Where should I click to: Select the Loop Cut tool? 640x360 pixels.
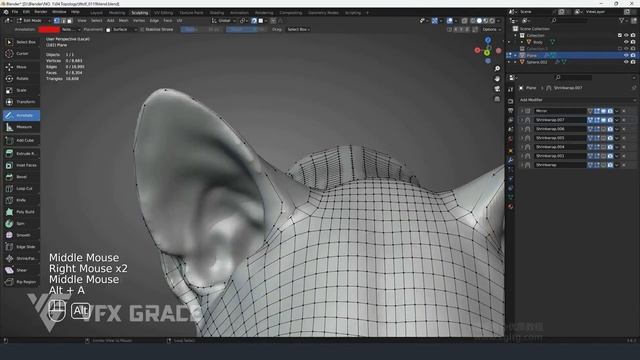(22, 189)
